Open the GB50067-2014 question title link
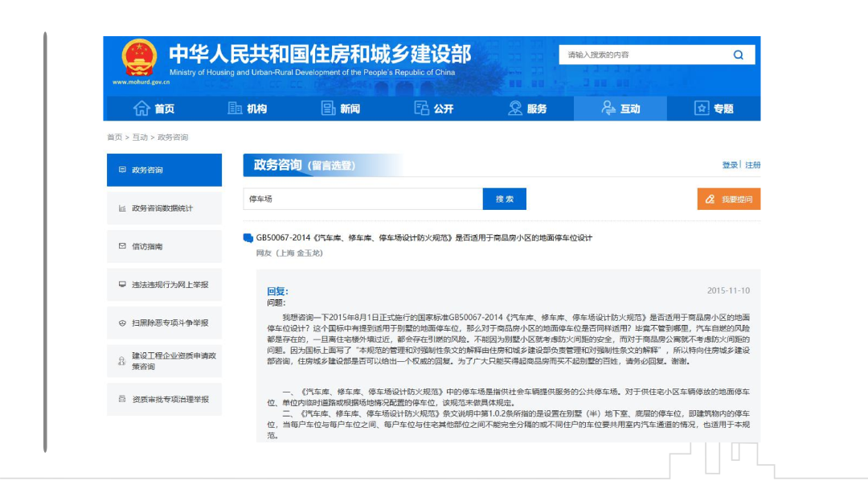Screen dimensions: 868x489 click(x=424, y=238)
